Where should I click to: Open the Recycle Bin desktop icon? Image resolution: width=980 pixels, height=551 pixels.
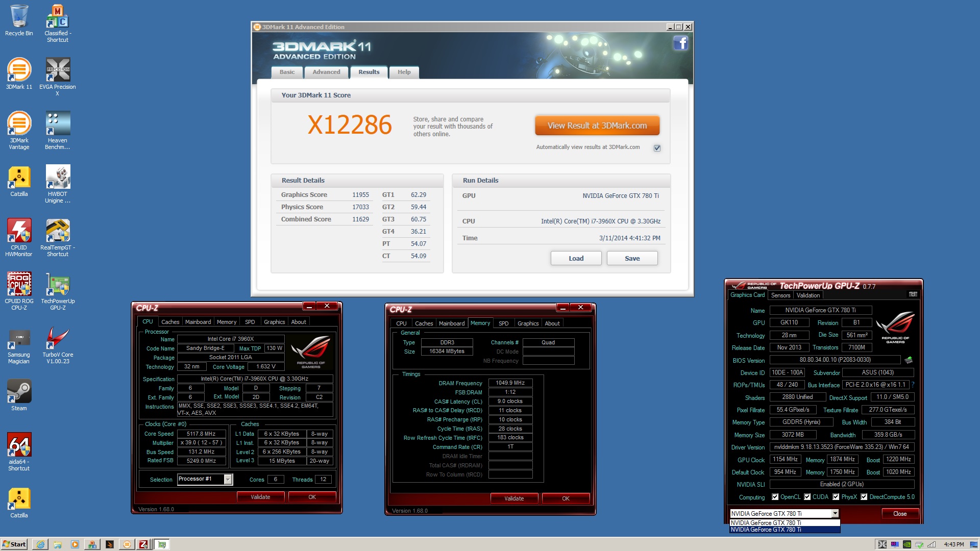[19, 20]
